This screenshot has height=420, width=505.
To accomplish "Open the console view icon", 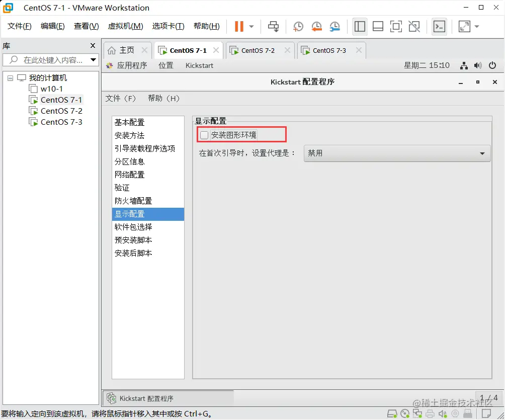I will [439, 27].
